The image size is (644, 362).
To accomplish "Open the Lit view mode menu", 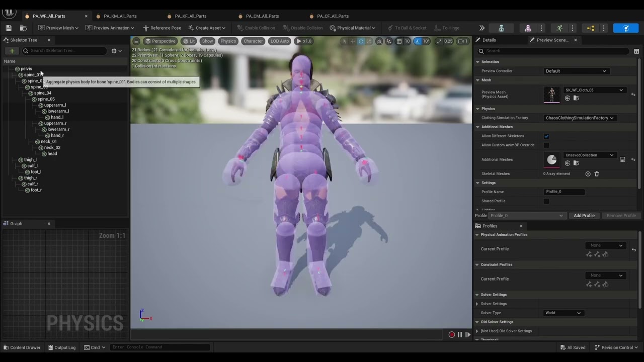I will tap(189, 41).
